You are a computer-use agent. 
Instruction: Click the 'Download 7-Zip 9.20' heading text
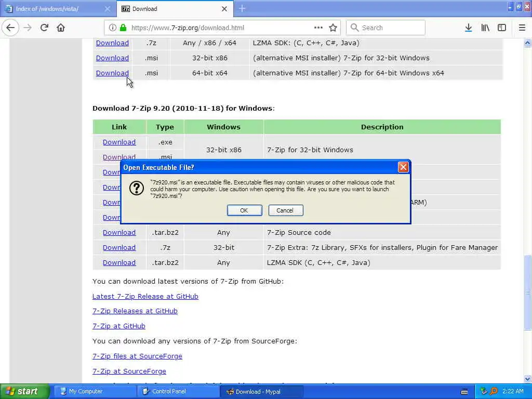(x=183, y=108)
